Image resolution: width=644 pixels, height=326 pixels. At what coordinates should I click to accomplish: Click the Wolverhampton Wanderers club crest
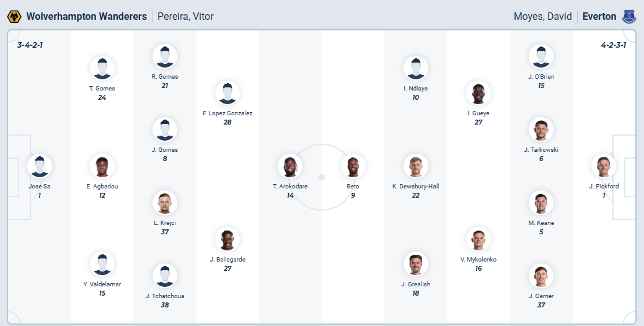coord(14,16)
